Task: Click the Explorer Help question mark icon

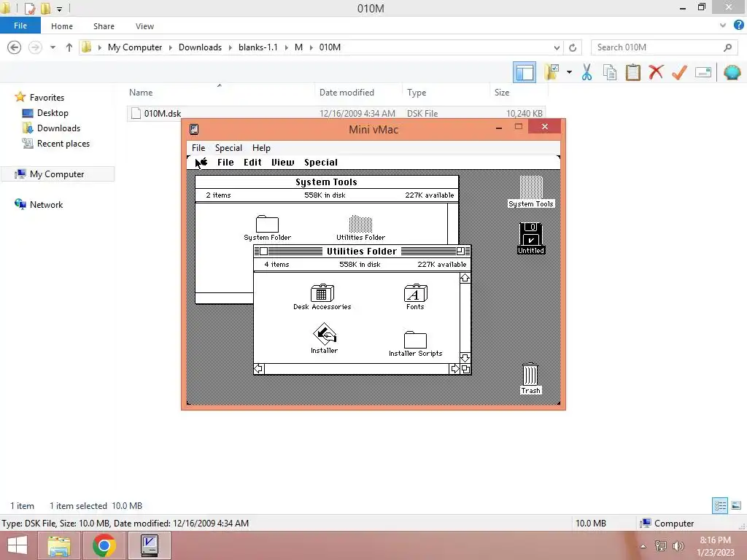Action: pos(738,26)
